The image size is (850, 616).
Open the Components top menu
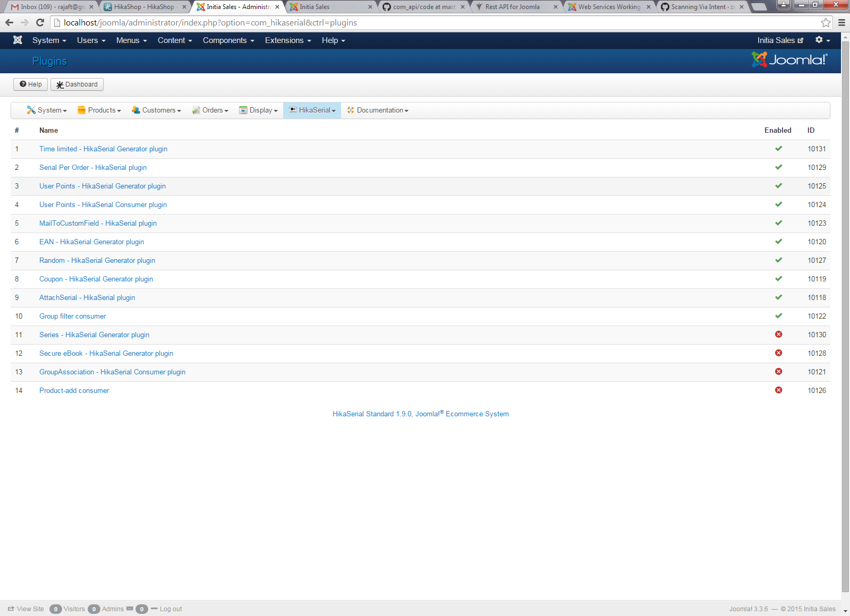pyautogui.click(x=228, y=40)
